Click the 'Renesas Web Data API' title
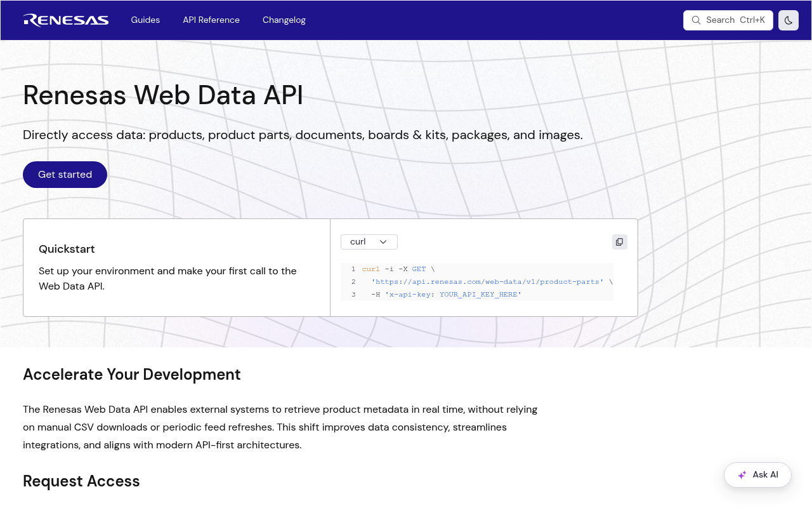 (x=163, y=95)
